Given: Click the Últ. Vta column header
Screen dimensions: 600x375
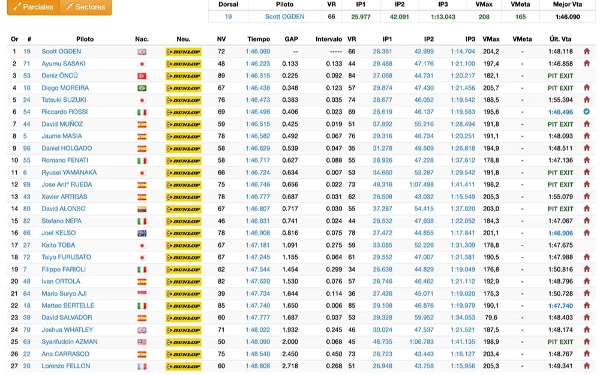Looking at the screenshot, I should 560,39.
